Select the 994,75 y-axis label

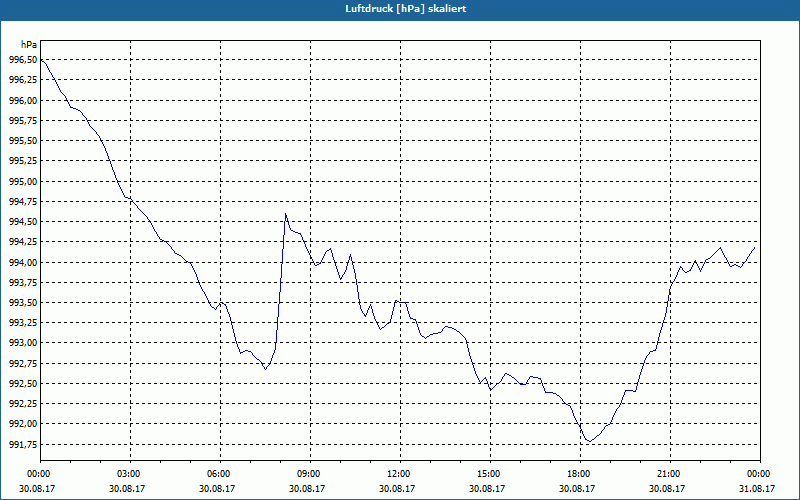(x=23, y=202)
